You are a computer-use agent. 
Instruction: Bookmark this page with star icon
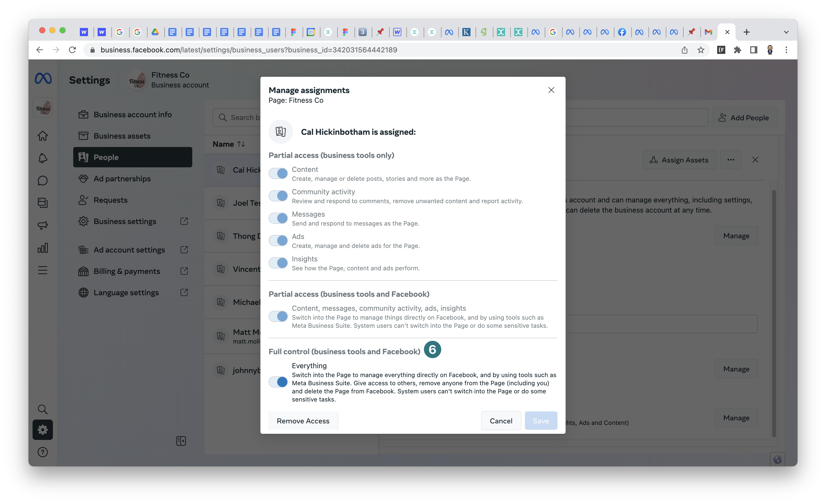(x=701, y=50)
